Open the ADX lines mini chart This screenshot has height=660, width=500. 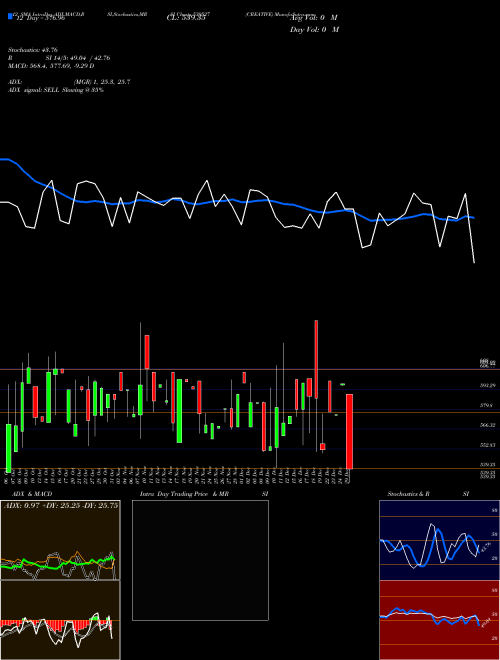60,540
